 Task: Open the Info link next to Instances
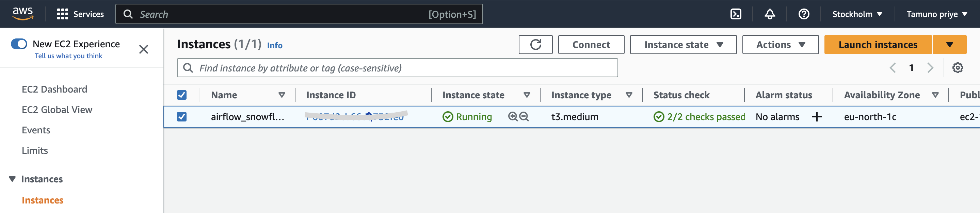(x=275, y=45)
